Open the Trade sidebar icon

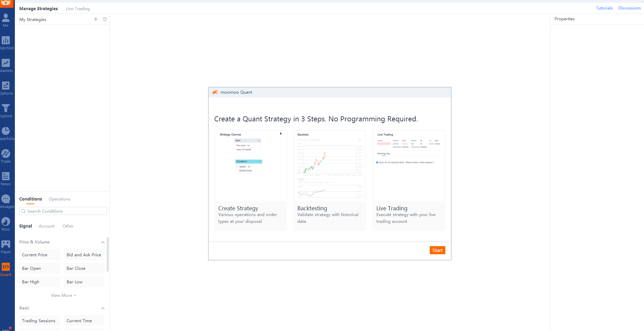click(6, 154)
